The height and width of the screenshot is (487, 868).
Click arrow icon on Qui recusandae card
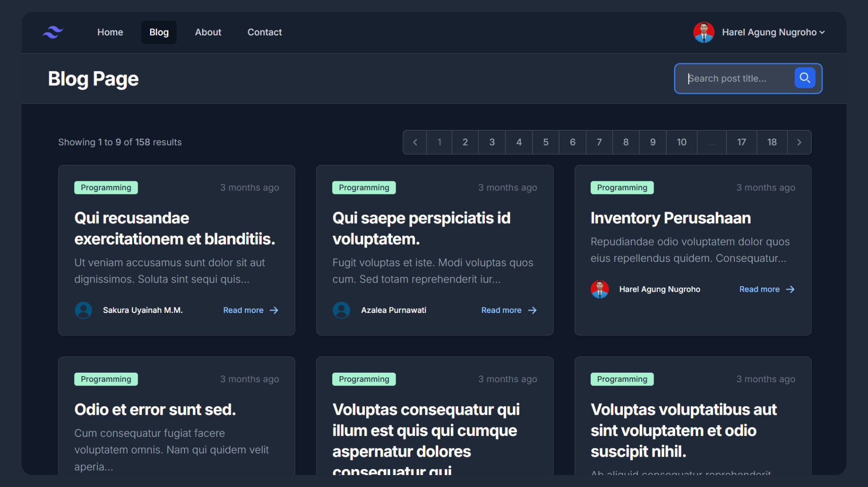274,311
